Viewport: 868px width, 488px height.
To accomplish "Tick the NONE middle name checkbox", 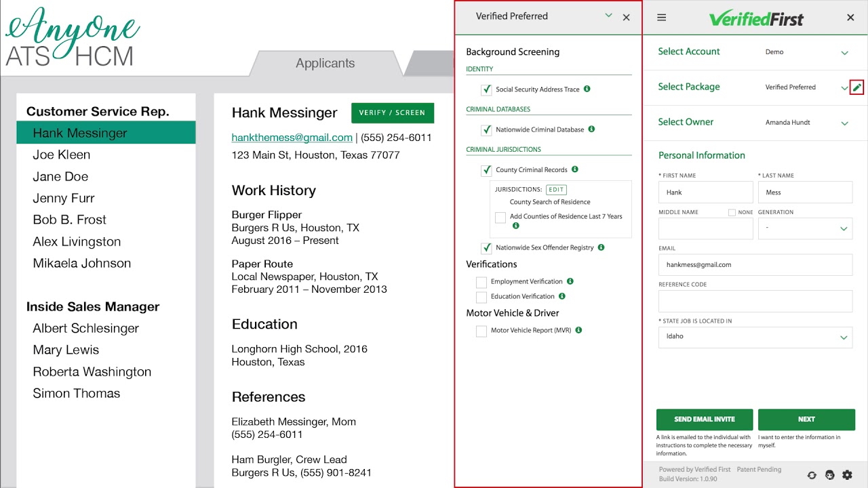I will click(732, 213).
